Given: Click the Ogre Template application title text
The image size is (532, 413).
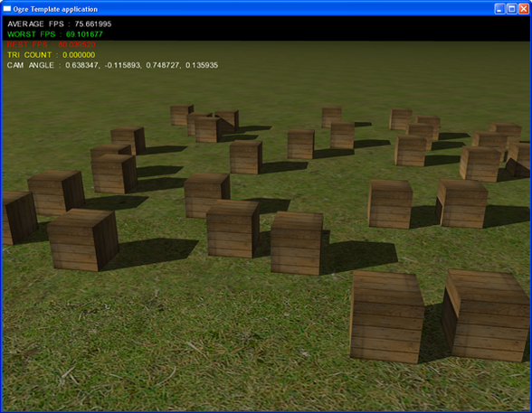Looking at the screenshot, I should point(55,9).
